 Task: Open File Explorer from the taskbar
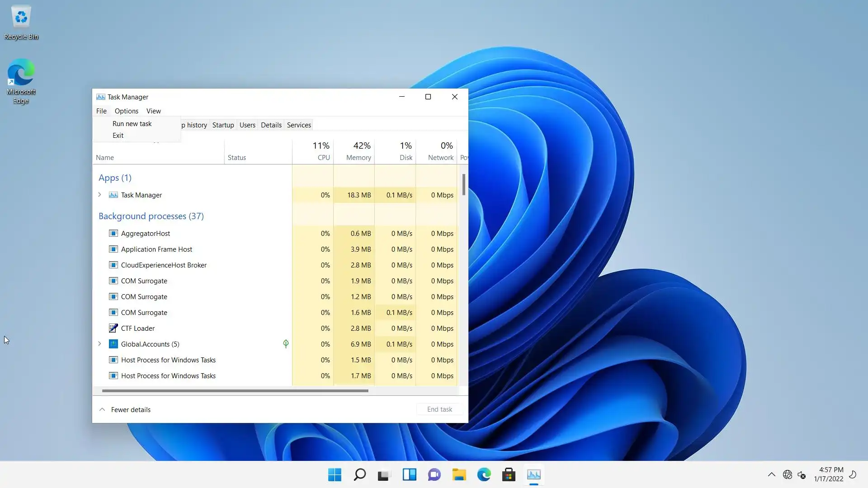[x=459, y=475]
